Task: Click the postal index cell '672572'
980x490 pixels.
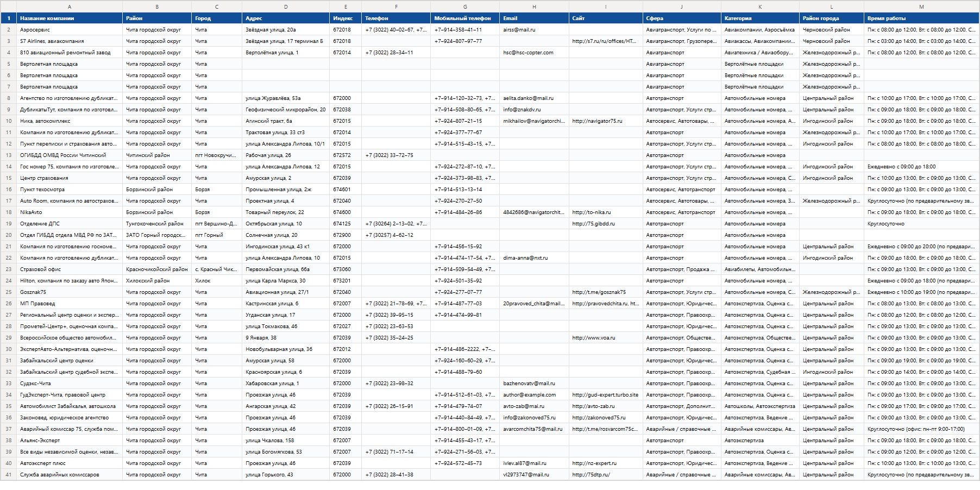Action: (x=345, y=155)
